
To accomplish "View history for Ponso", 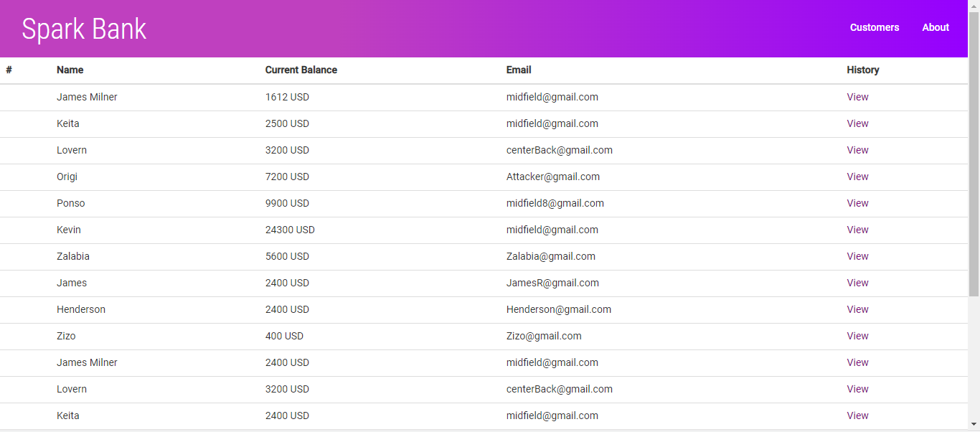I will click(x=857, y=203).
